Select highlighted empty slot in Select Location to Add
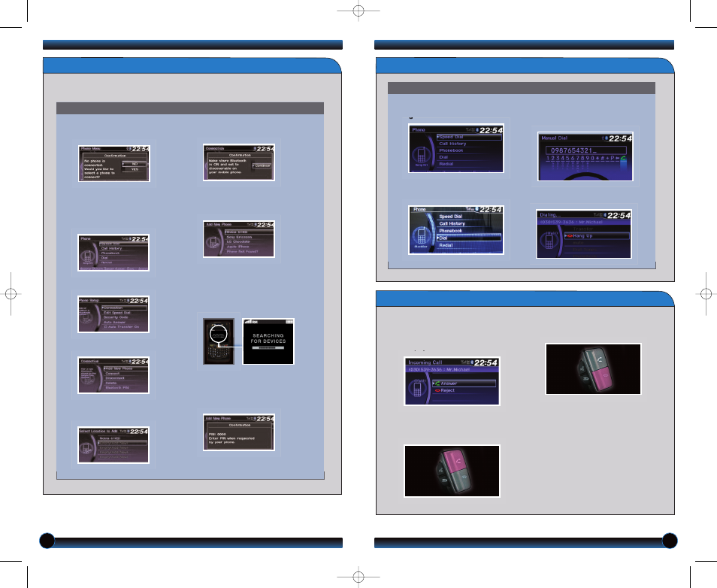717x588 pixels. 123,443
